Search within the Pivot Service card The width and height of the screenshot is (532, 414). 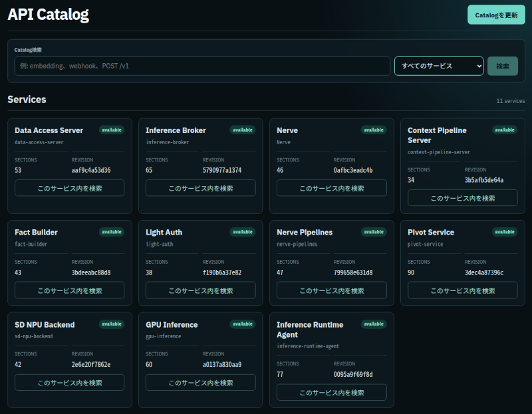click(x=462, y=290)
